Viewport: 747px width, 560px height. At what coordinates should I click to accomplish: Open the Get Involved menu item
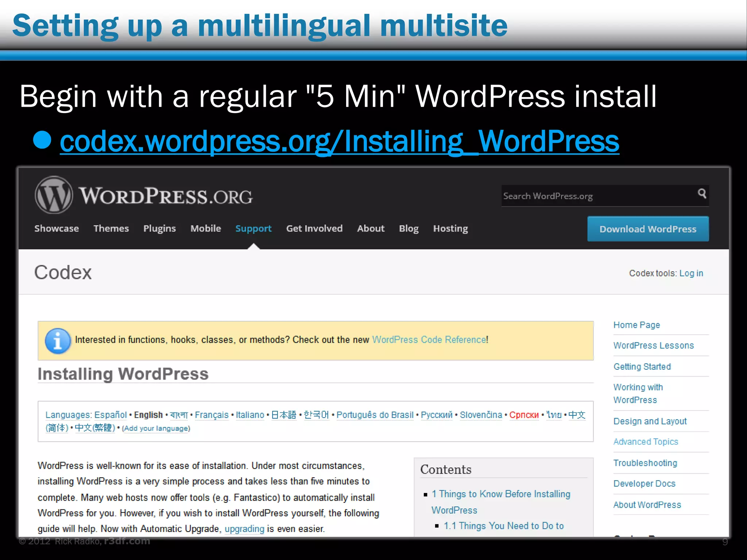314,229
